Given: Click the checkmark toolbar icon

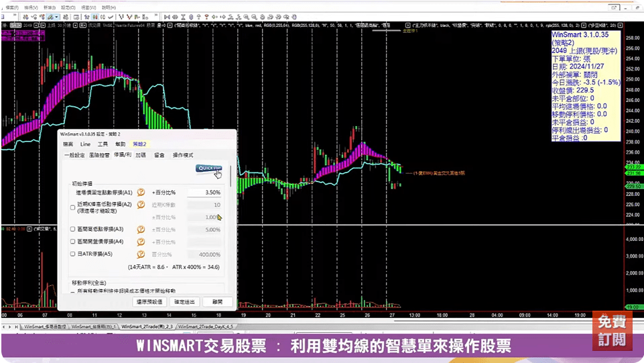Looking at the screenshot, I should tap(111, 17).
